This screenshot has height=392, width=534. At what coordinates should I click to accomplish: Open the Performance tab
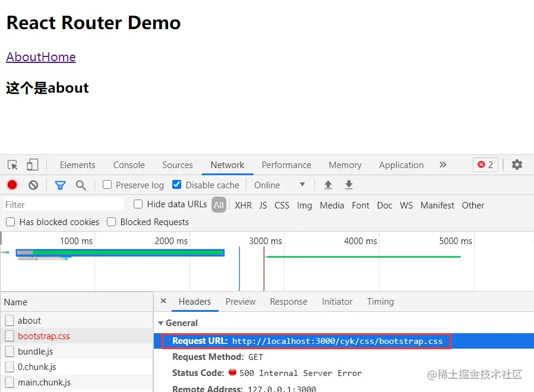click(x=286, y=165)
